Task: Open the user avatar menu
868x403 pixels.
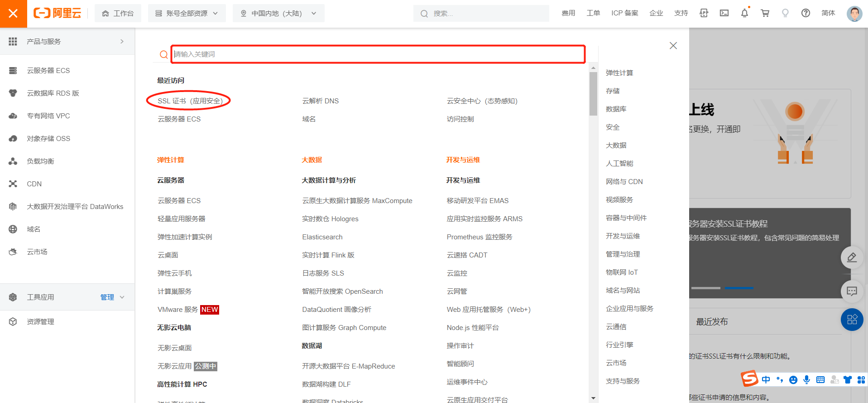Action: point(854,14)
